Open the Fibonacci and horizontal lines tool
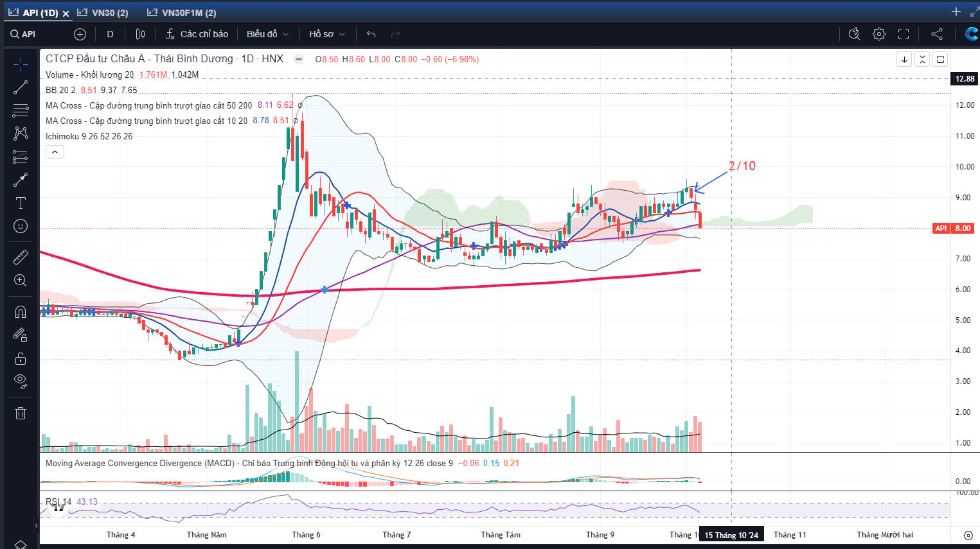 (x=21, y=110)
